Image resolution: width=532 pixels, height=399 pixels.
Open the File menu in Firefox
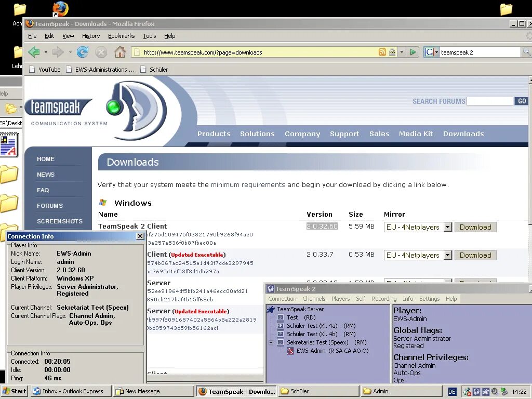pos(32,36)
